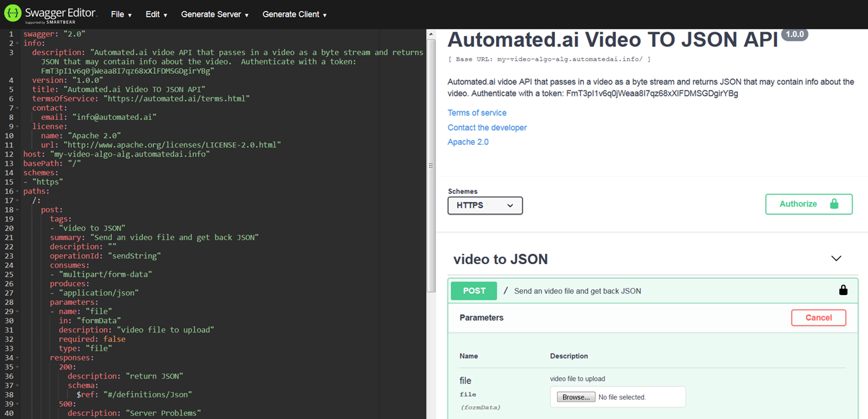Click the Swagger Editor logo

point(51,14)
